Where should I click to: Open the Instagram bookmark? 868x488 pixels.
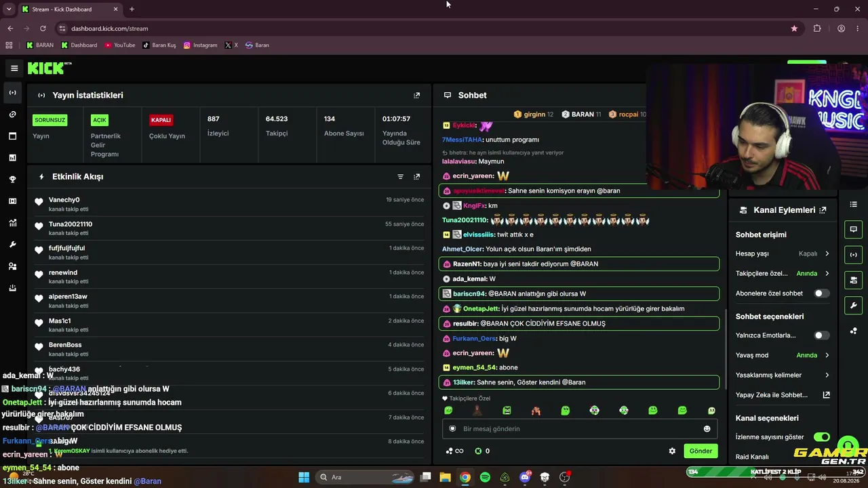[200, 45]
